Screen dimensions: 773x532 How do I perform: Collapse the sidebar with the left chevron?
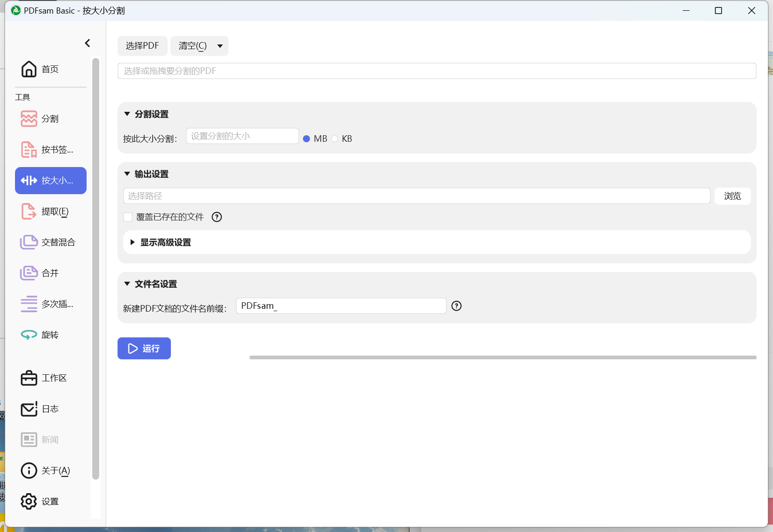point(88,43)
